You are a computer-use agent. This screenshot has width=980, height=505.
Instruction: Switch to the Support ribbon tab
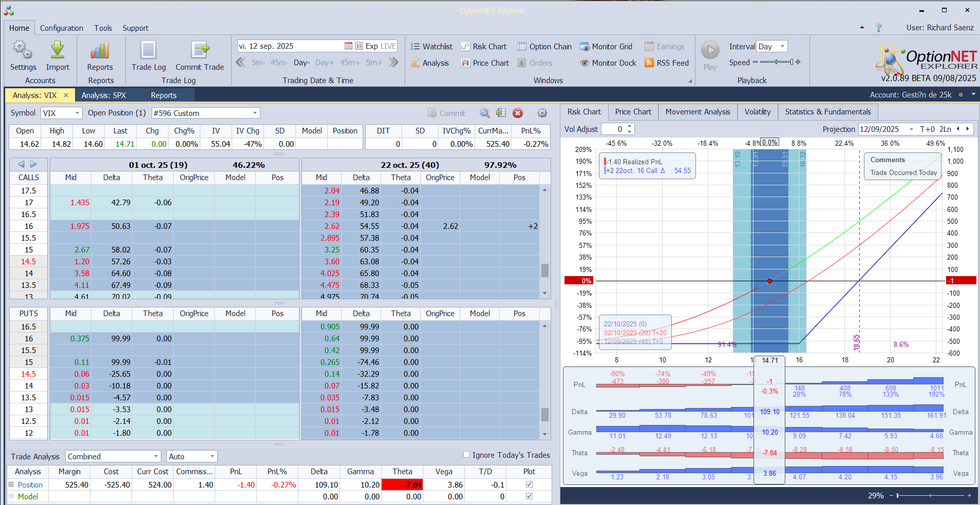click(x=136, y=28)
